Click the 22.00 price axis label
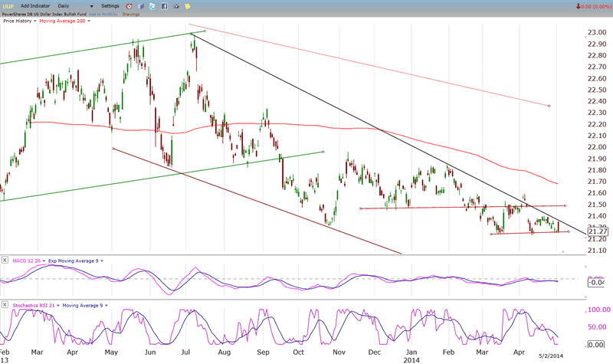This screenshot has height=364, width=613. tap(597, 147)
